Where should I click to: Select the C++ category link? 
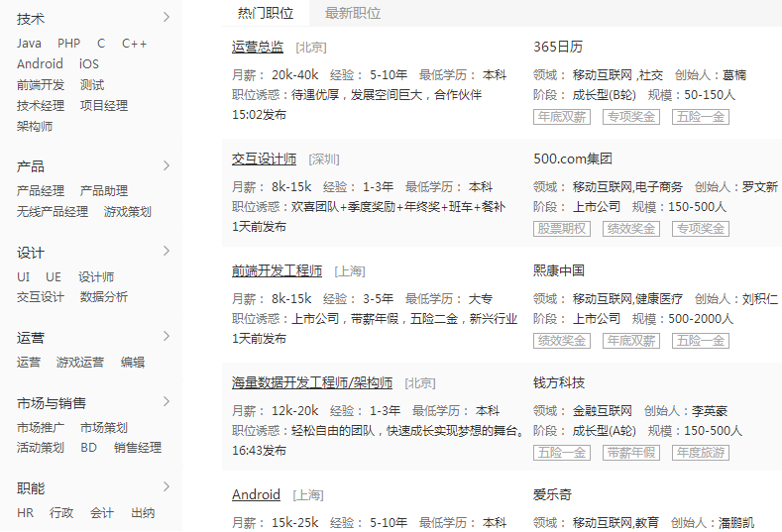134,44
